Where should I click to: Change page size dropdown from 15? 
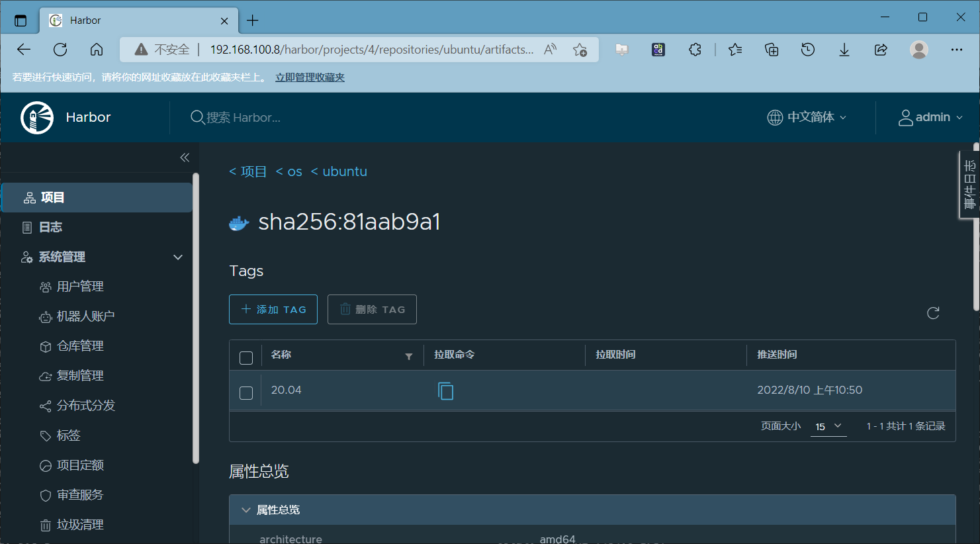pos(828,427)
